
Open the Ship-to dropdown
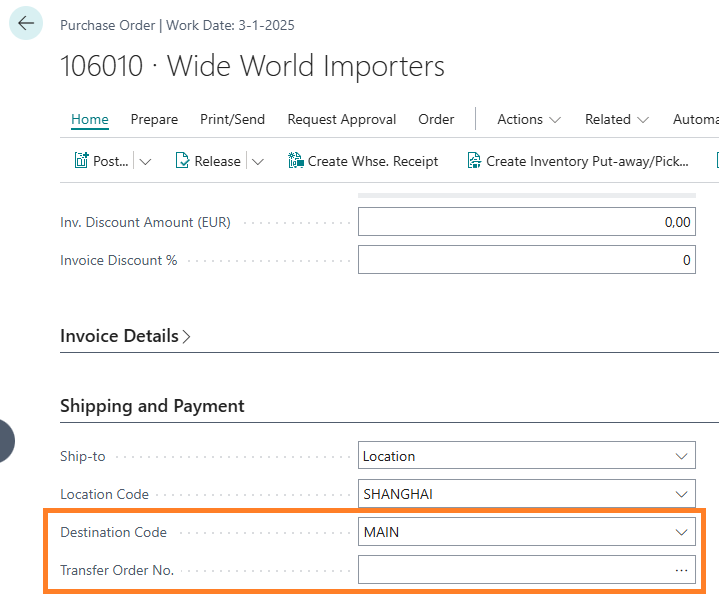(681, 456)
